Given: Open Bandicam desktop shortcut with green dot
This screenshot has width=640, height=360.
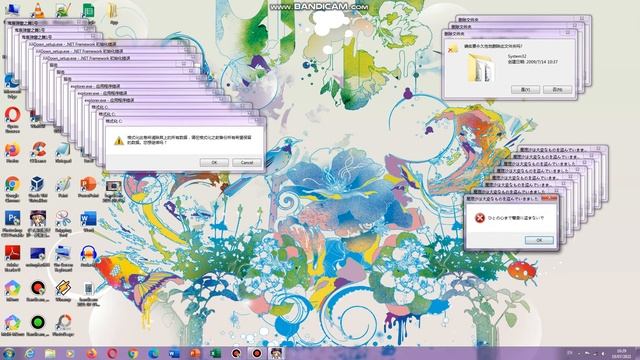Looking at the screenshot, I should (38, 325).
